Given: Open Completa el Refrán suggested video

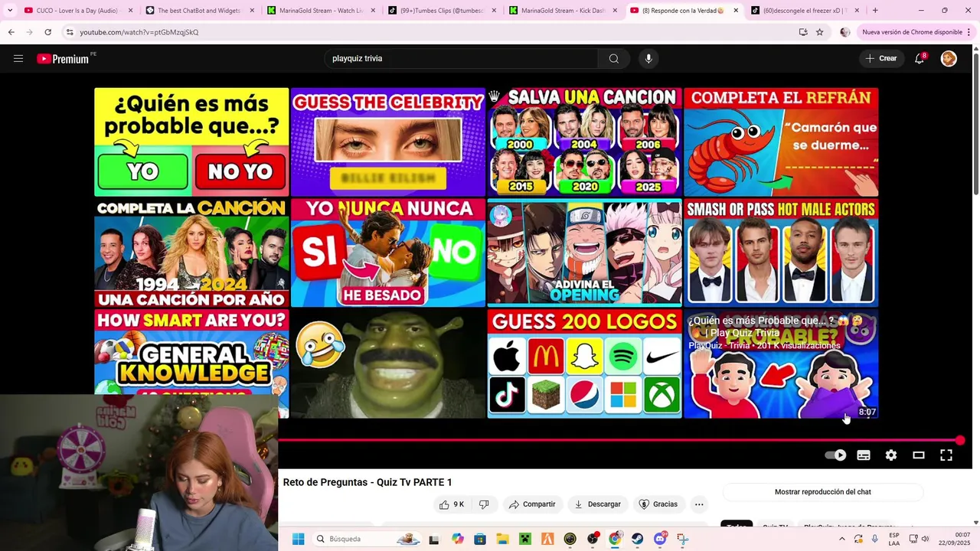Looking at the screenshot, I should (781, 142).
